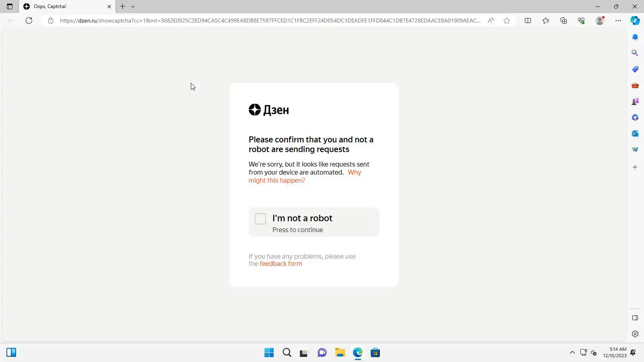The height and width of the screenshot is (362, 644).
Task: Open the sidebar Tools briefcase icon
Action: point(635,85)
